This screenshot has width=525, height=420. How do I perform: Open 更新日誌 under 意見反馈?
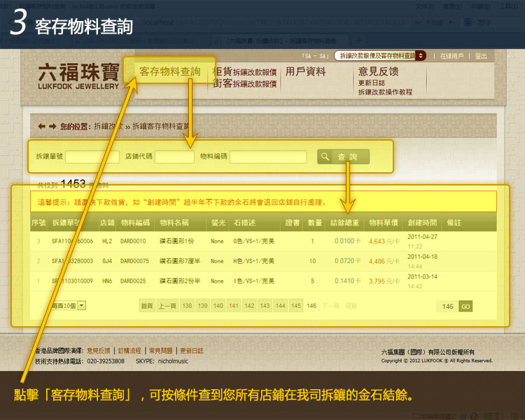(x=371, y=83)
